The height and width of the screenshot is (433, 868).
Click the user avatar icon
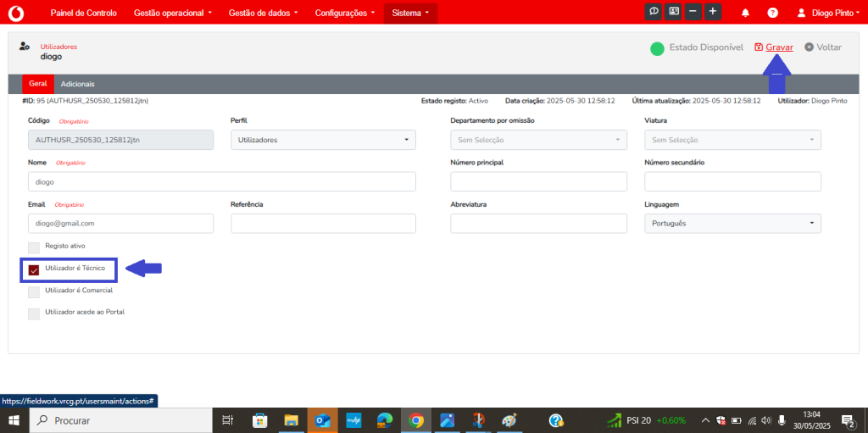[x=801, y=13]
